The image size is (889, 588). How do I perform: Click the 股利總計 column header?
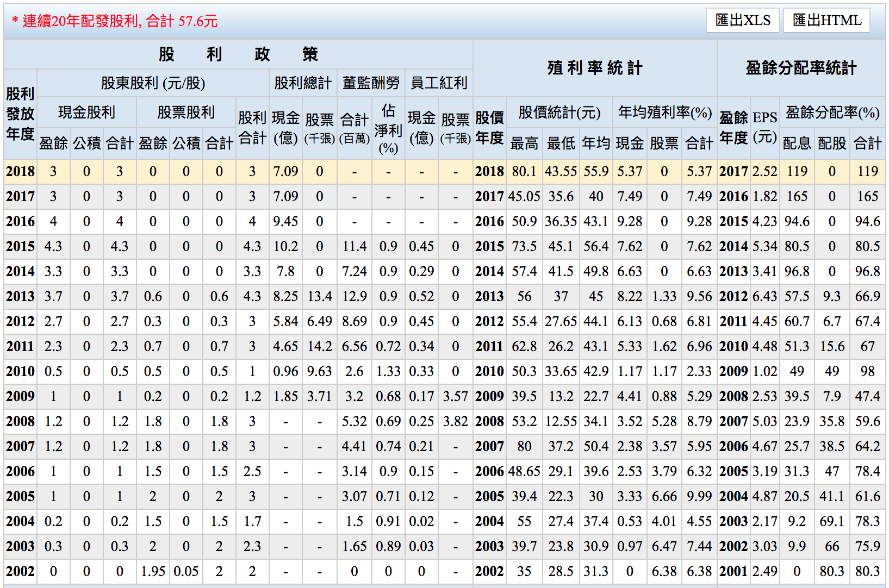point(303,83)
